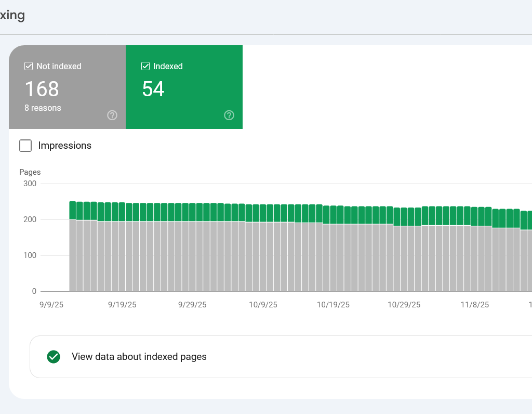Click the chart bar above 10/29/25

pos(404,250)
